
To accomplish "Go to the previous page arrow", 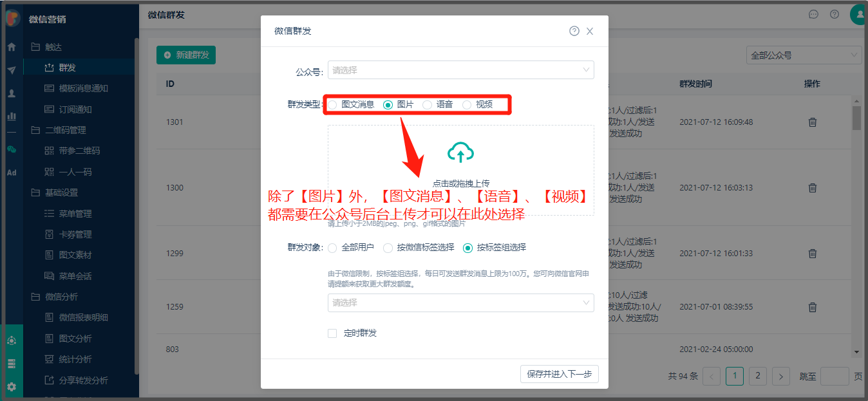I will point(712,377).
